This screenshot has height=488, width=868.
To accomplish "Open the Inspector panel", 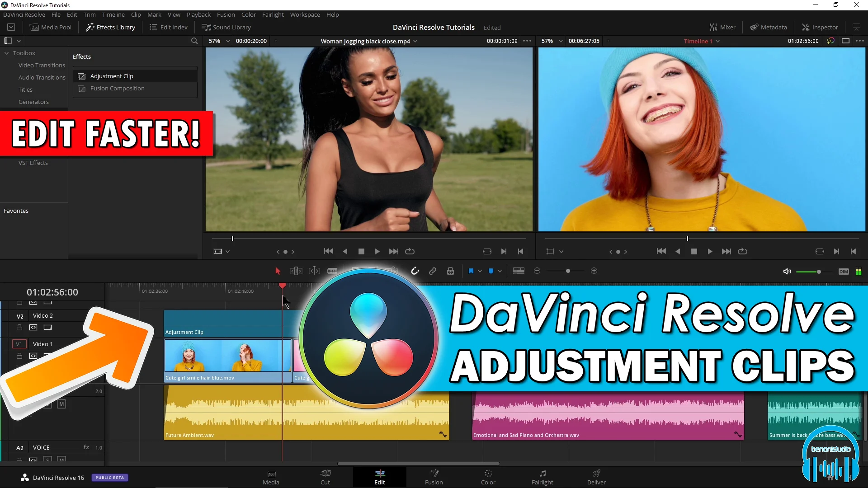I will point(819,27).
